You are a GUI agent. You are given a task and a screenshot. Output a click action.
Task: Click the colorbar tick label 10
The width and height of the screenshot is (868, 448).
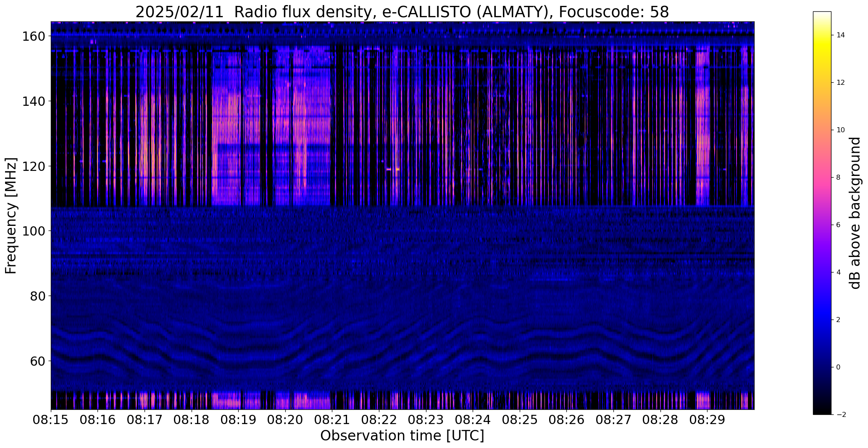click(841, 130)
